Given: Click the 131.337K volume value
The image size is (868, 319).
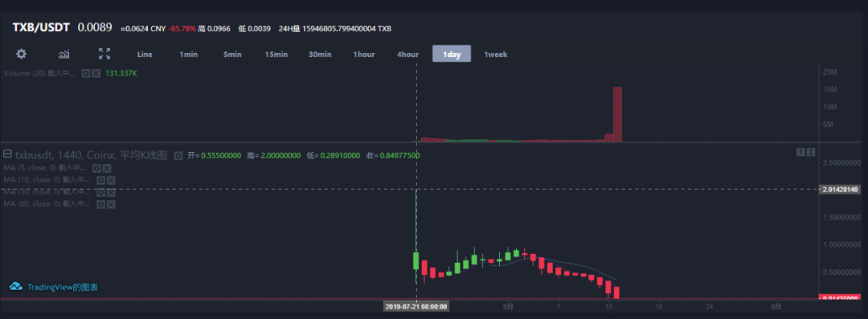Looking at the screenshot, I should tap(121, 74).
